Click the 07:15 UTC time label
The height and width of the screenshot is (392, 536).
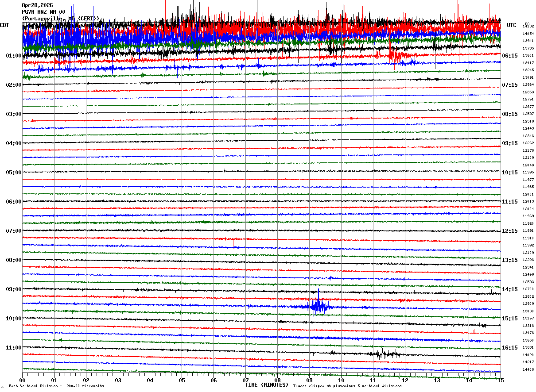point(510,85)
